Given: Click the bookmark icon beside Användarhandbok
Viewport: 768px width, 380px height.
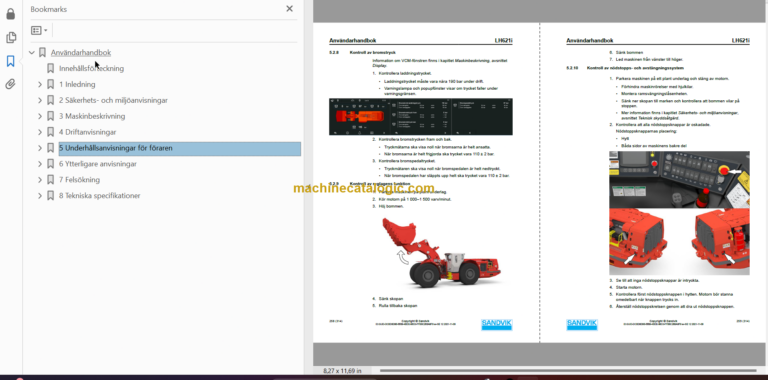Looking at the screenshot, I should click(42, 52).
